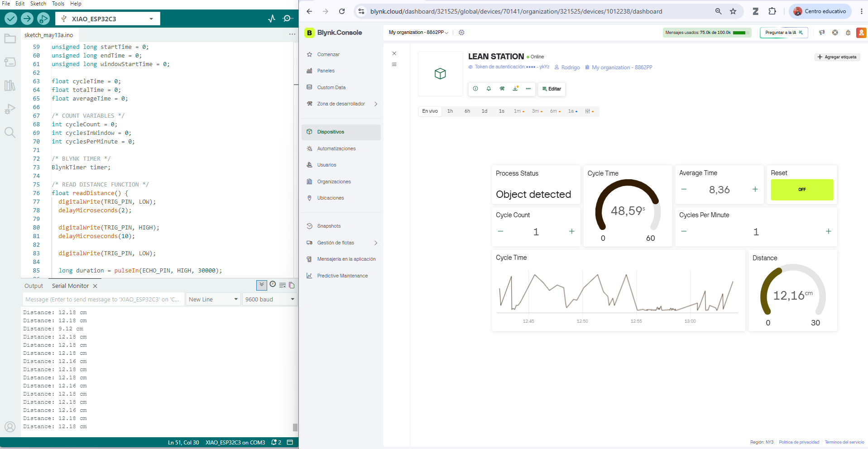
Task: Select the 1m time range
Action: [x=519, y=111]
